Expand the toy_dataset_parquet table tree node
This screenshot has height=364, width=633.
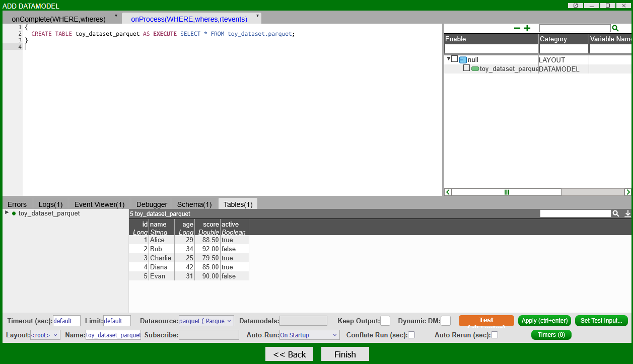pos(7,213)
